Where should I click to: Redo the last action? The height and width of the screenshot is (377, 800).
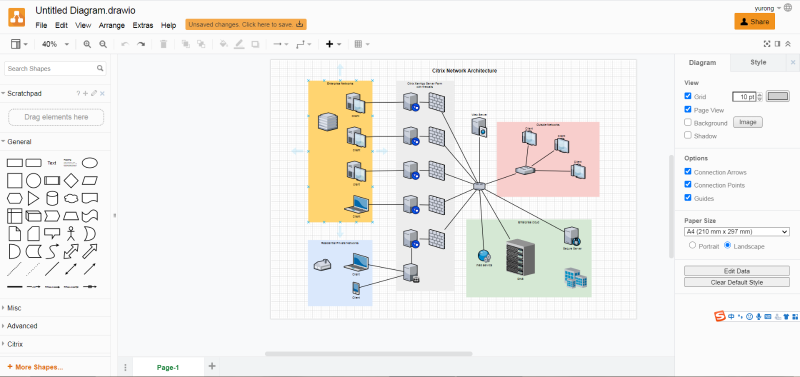tap(141, 44)
